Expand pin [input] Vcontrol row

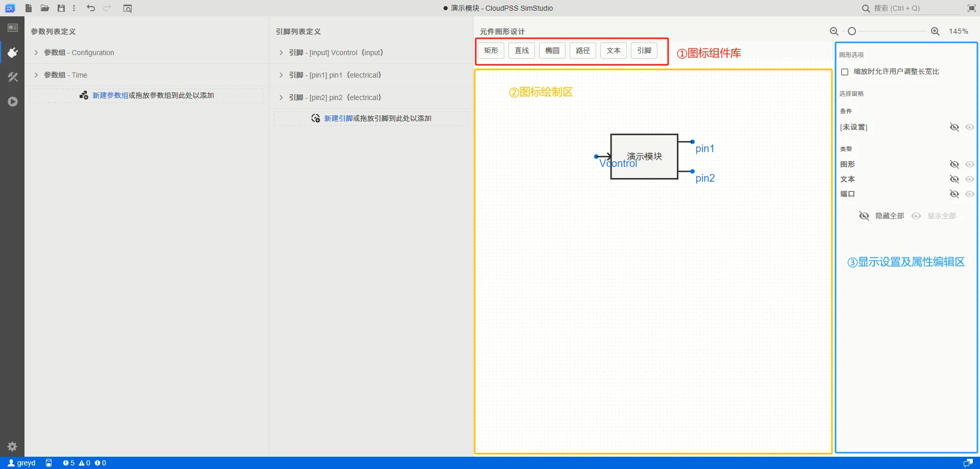tap(371, 53)
